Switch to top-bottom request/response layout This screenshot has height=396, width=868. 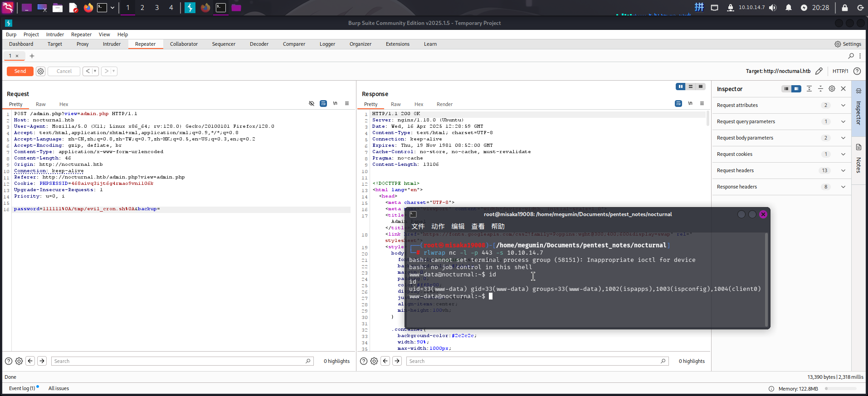point(691,87)
